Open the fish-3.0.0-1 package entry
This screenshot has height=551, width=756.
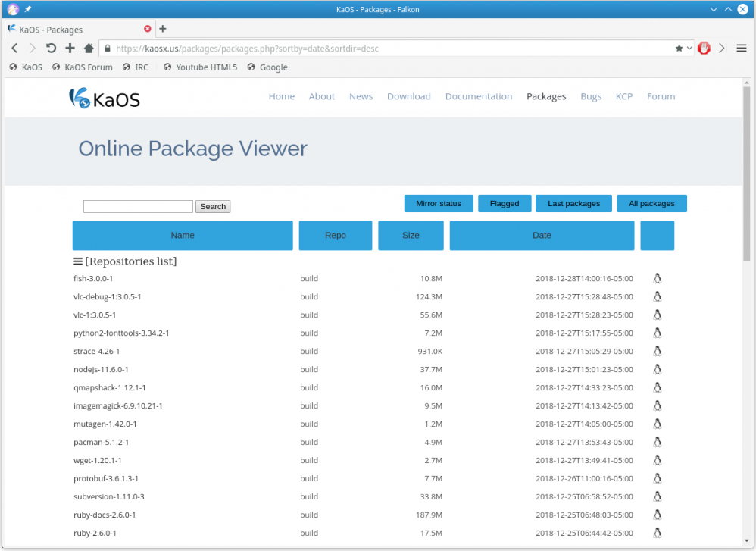93,278
